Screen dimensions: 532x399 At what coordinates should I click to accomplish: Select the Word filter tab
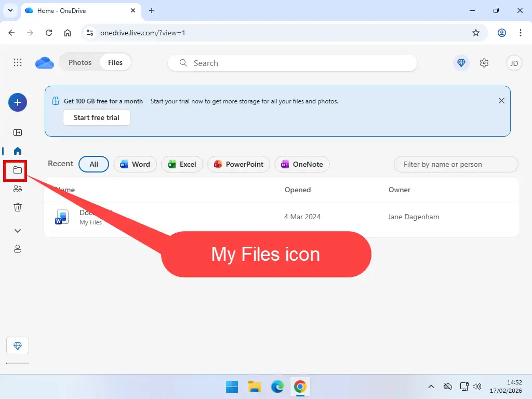135,164
